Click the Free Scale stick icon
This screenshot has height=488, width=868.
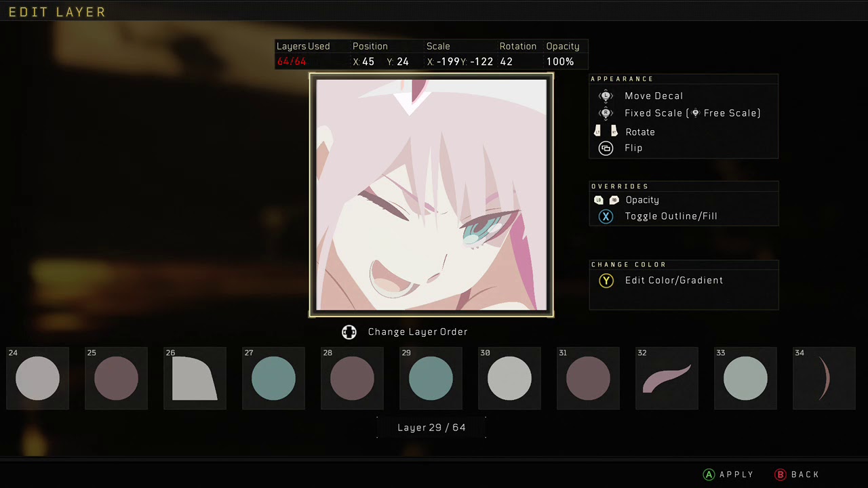[x=695, y=113]
